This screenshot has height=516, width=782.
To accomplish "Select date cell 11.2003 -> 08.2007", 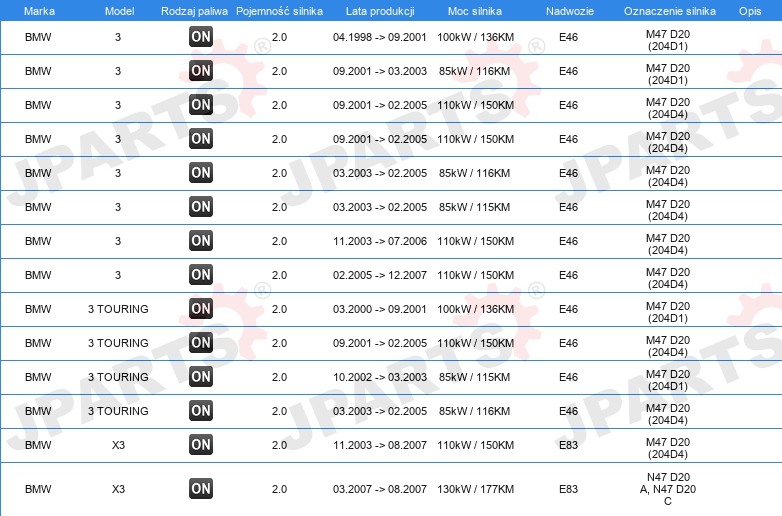I will tap(380, 445).
